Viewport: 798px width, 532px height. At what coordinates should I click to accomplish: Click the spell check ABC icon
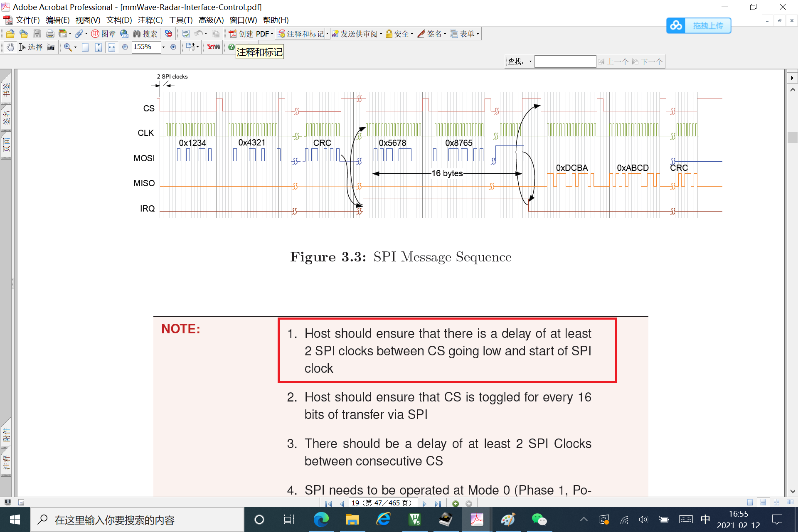[x=186, y=34]
